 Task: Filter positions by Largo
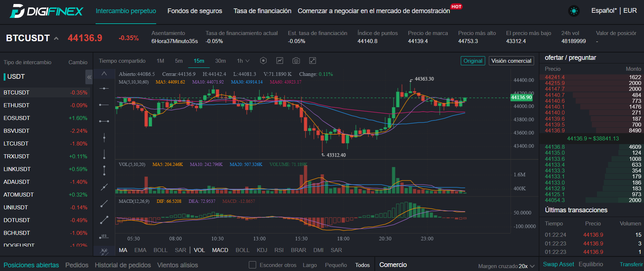pos(310,265)
